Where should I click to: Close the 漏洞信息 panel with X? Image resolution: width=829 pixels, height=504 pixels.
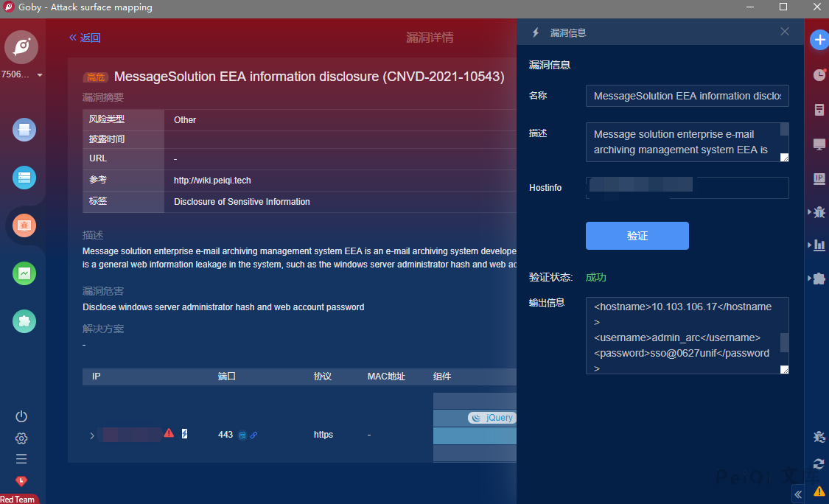[x=785, y=32]
